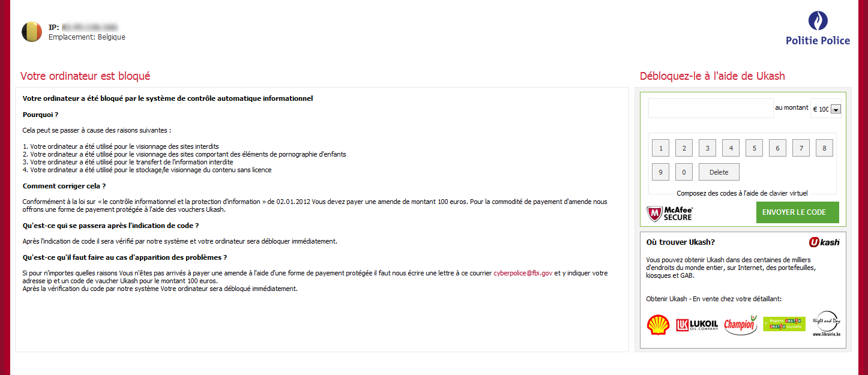Click the Ukash logo
The image size is (868, 375).
(824, 242)
